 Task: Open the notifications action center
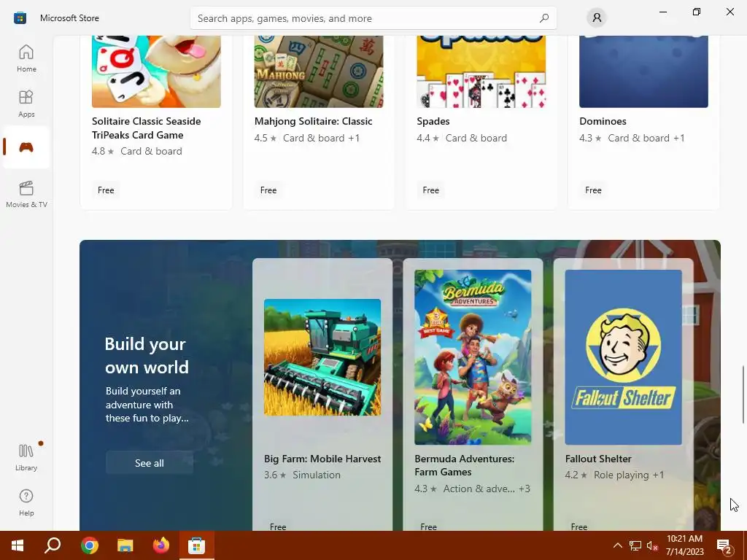724,545
